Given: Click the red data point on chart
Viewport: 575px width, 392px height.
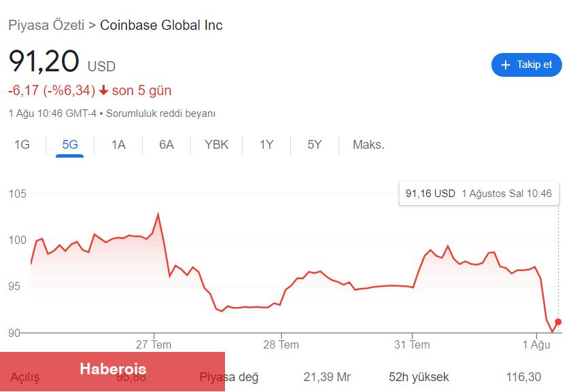Looking at the screenshot, I should tap(558, 322).
